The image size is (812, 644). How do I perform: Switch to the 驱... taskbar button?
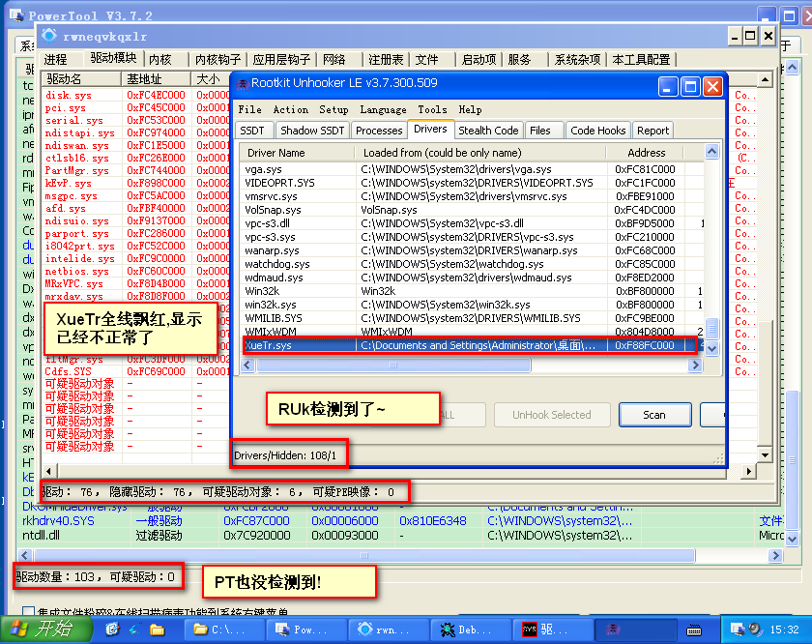coord(552,629)
